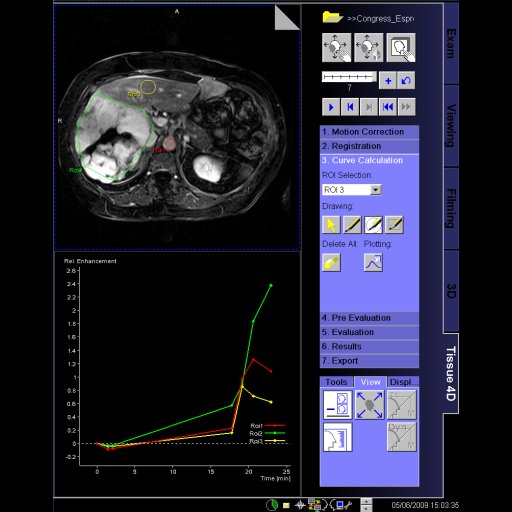512x512 pixels.
Task: Open the ROI 3 selection dropdown
Action: coord(375,190)
